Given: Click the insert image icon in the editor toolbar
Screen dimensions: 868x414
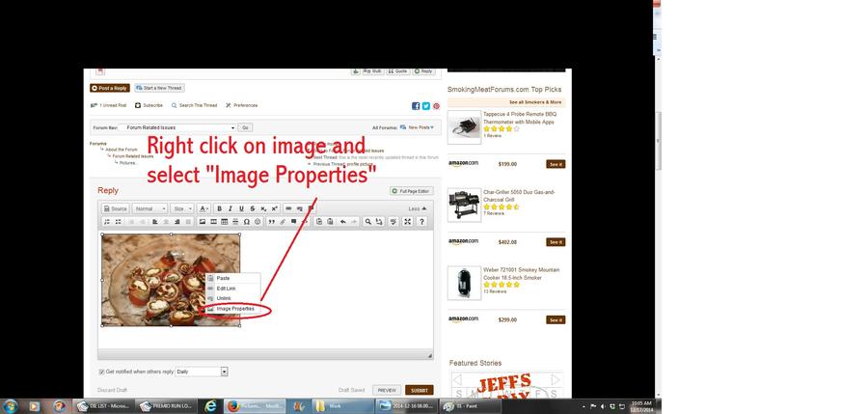Looking at the screenshot, I should [202, 222].
